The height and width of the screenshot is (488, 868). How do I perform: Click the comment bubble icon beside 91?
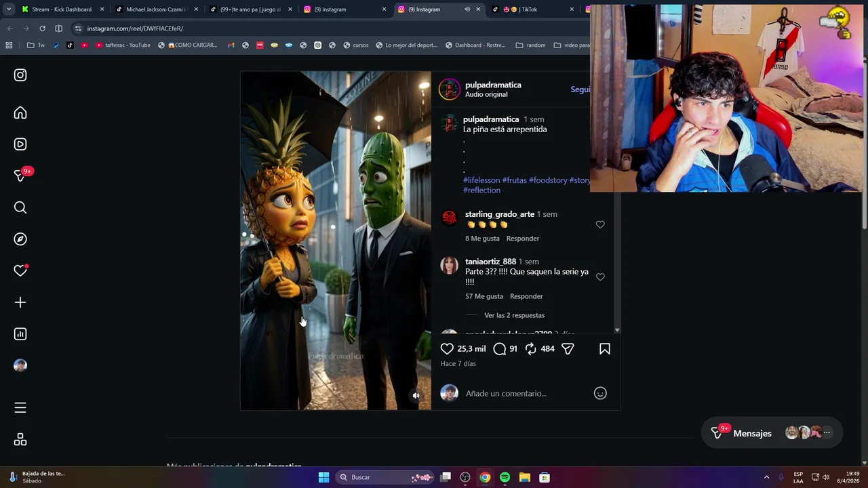point(500,349)
